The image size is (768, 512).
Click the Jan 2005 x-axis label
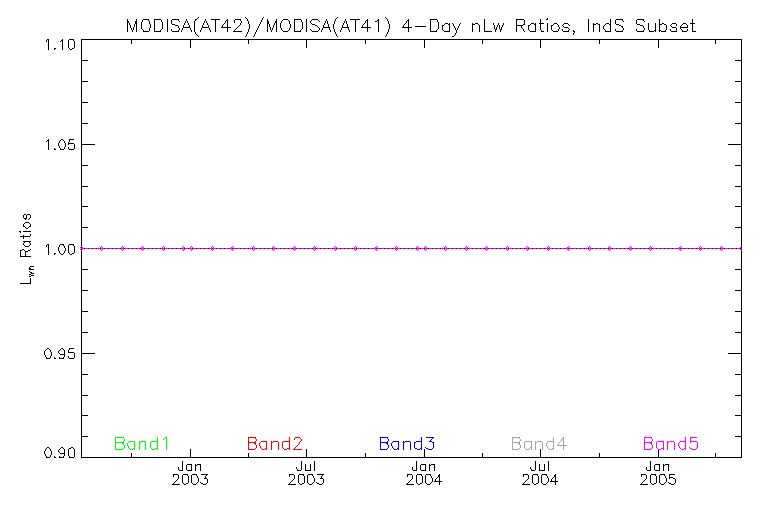[658, 473]
